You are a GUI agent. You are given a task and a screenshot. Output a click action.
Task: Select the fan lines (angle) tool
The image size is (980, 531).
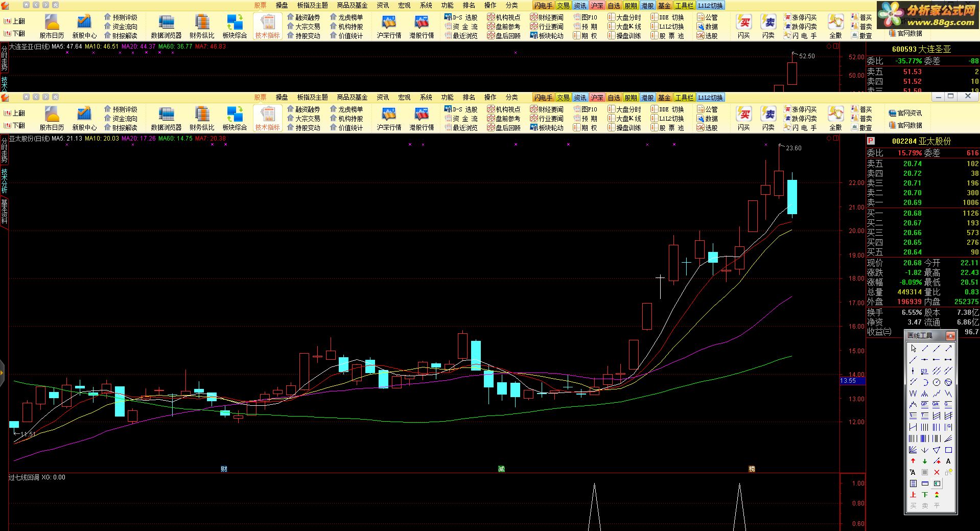pyautogui.click(x=913, y=450)
